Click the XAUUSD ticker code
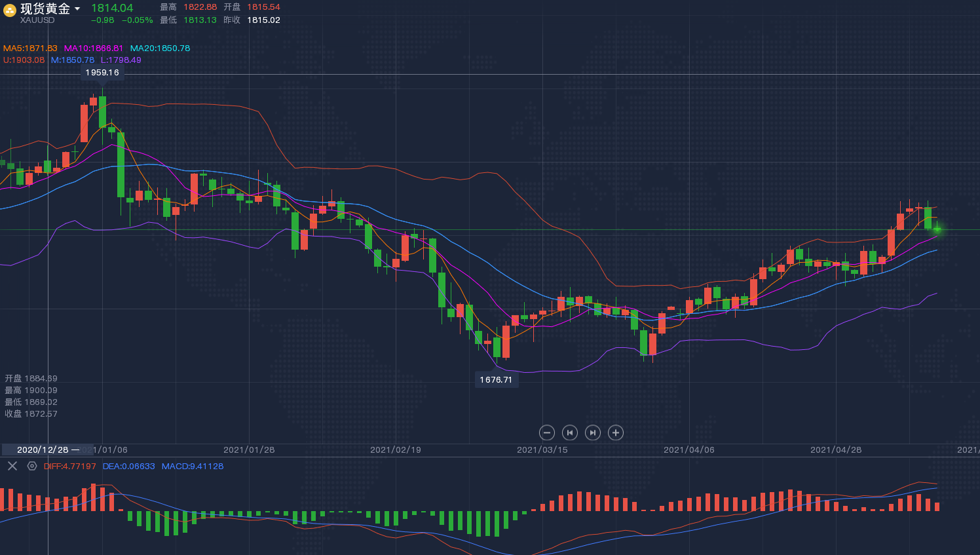The height and width of the screenshot is (555, 980). pyautogui.click(x=37, y=20)
